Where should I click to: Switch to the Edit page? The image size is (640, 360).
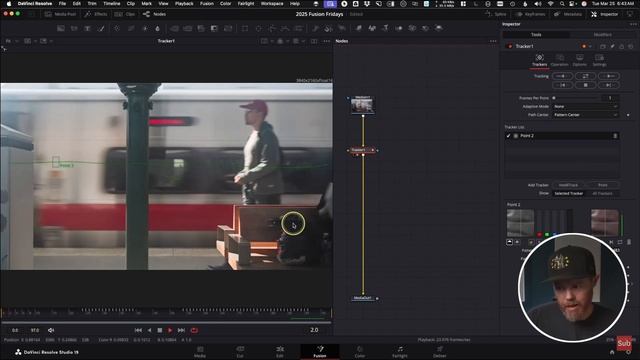(x=280, y=351)
